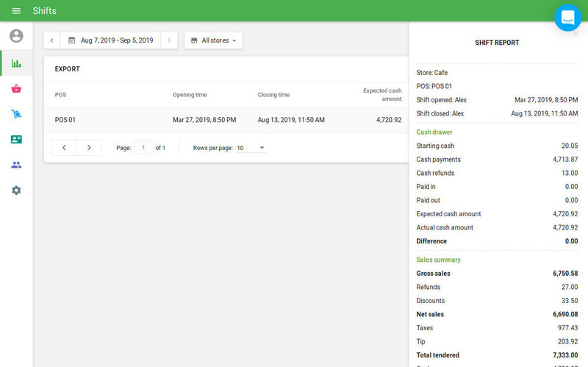Expand the All stores dropdown
Viewport: 588px width, 367px height.
click(x=213, y=40)
